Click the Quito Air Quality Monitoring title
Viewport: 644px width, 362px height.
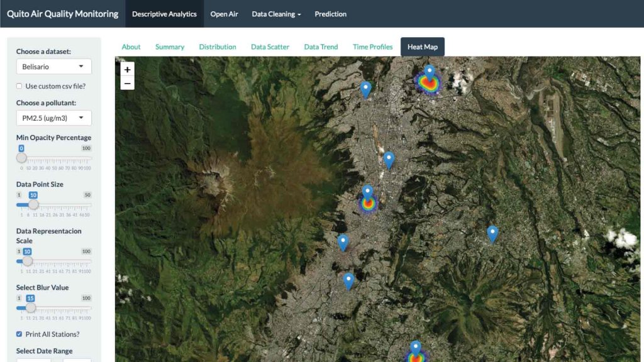62,14
